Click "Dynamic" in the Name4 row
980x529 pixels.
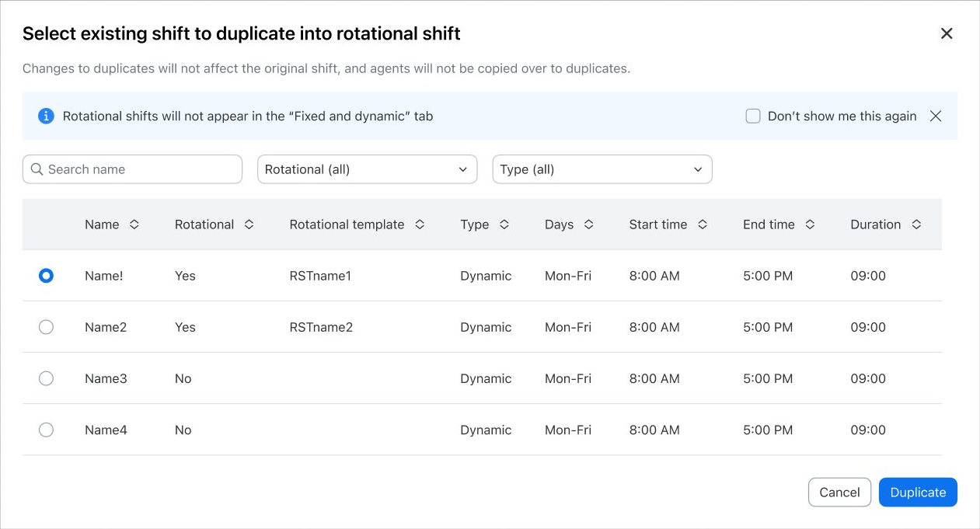pyautogui.click(x=486, y=430)
